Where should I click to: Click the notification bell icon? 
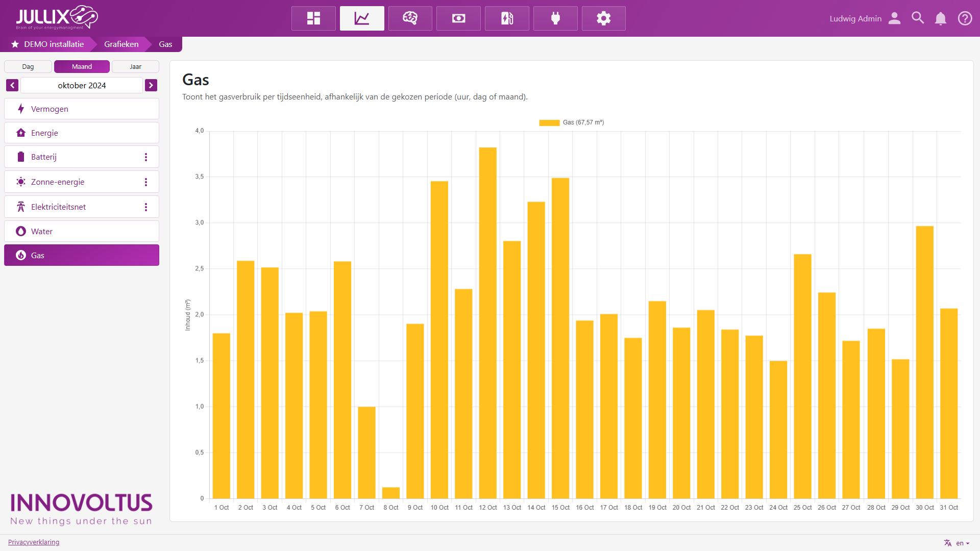click(x=940, y=18)
